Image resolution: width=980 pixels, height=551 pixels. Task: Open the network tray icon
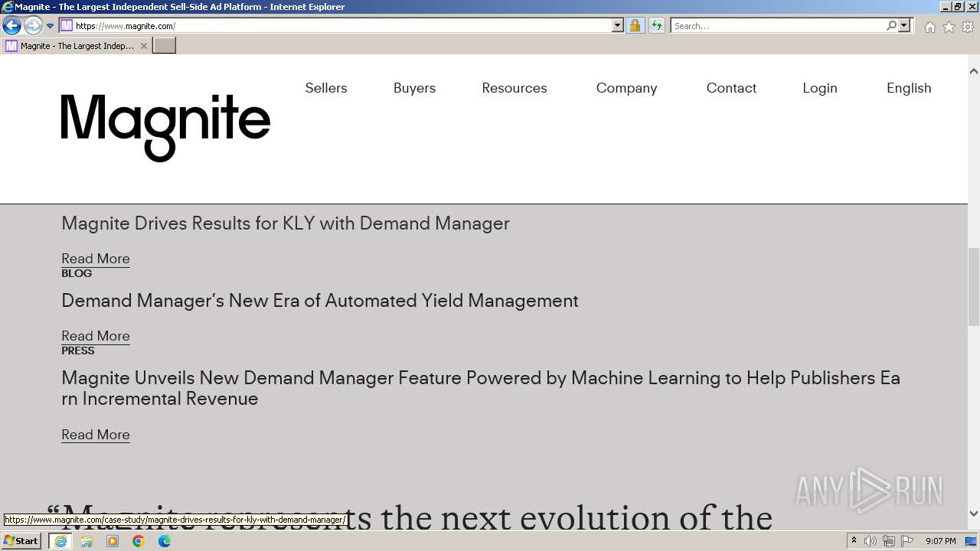tap(889, 541)
